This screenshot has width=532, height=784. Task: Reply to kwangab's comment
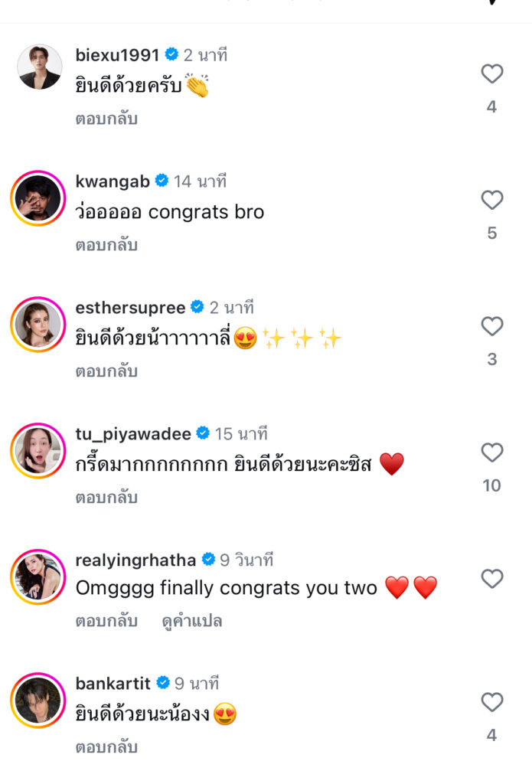(x=106, y=245)
